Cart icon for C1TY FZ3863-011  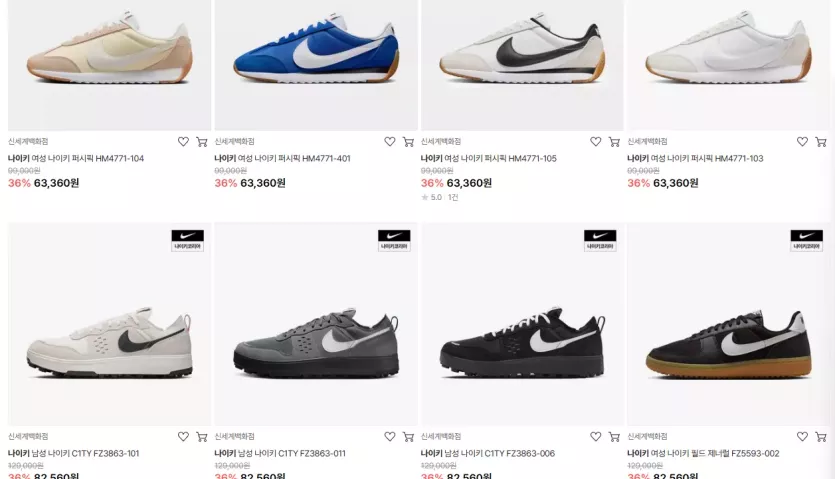[x=408, y=437]
